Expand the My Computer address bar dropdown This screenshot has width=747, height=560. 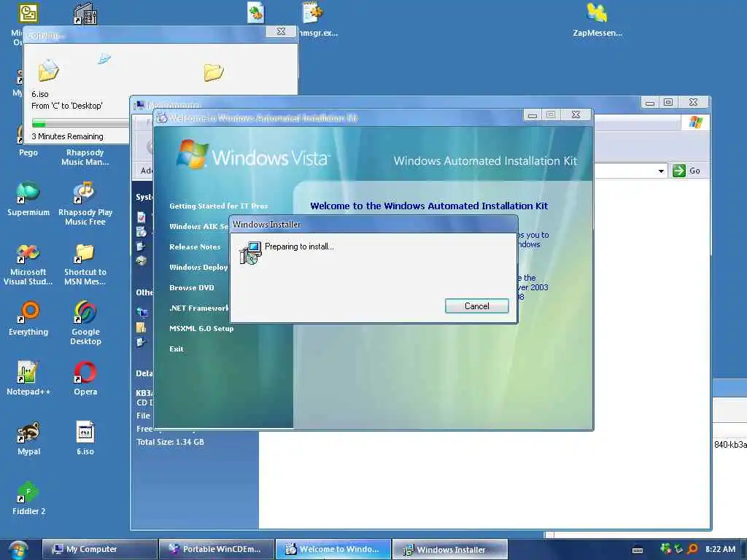click(661, 171)
